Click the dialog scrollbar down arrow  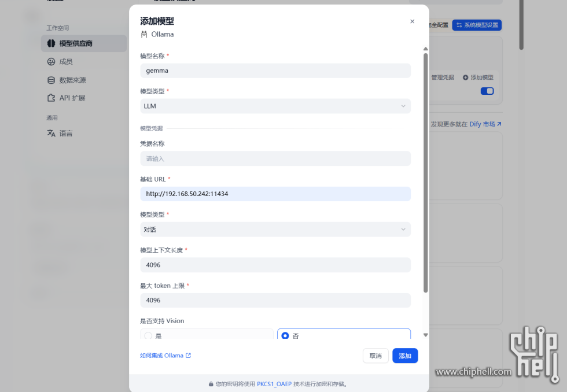tap(426, 335)
